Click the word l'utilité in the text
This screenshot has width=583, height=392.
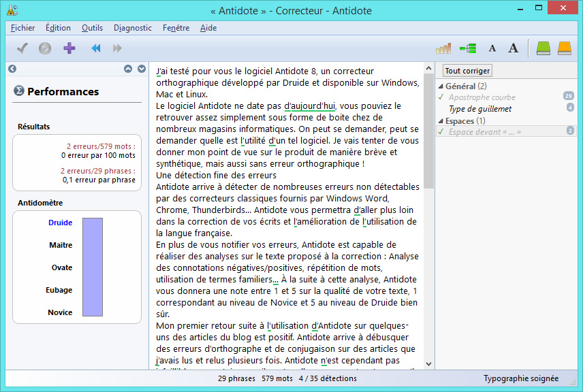[x=253, y=140]
